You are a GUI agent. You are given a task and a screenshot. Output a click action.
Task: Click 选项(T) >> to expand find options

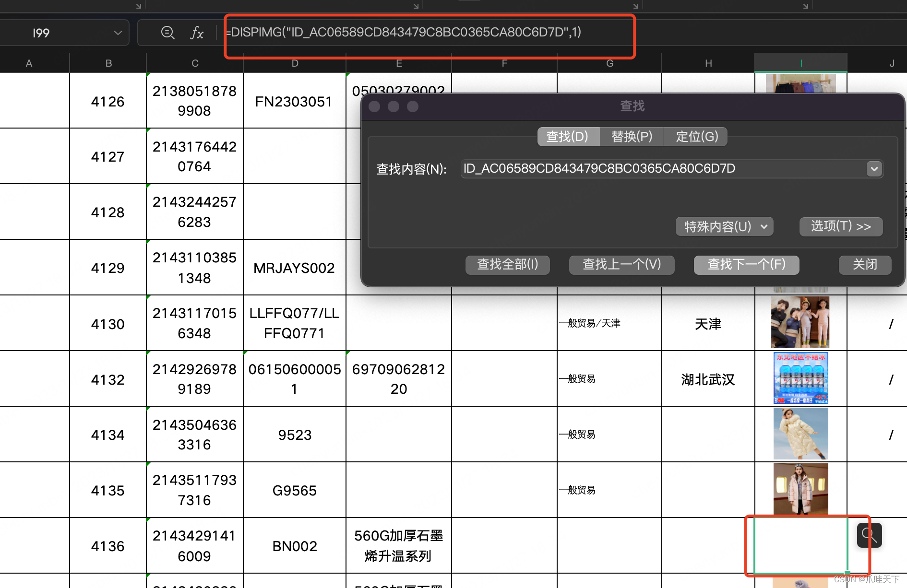(x=841, y=226)
